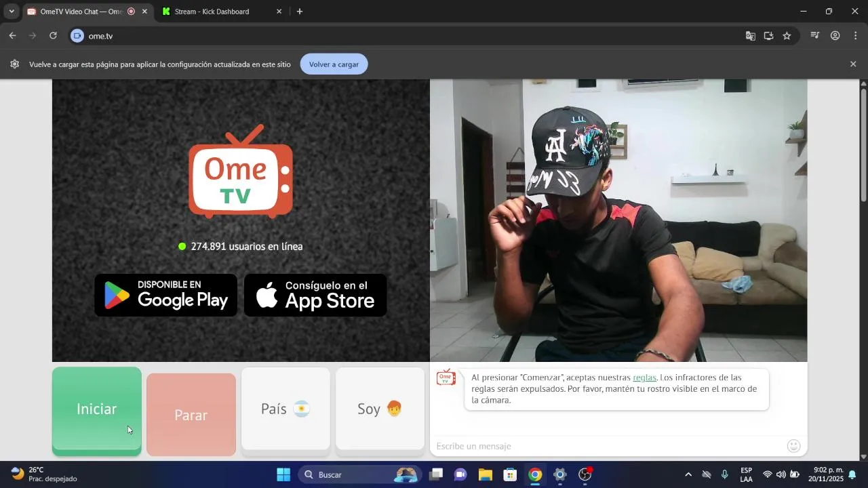Click Chrome icon on taskbar

535,474
